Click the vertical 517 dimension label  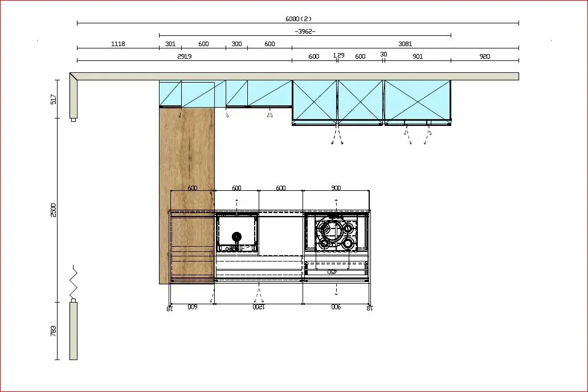pos(54,99)
